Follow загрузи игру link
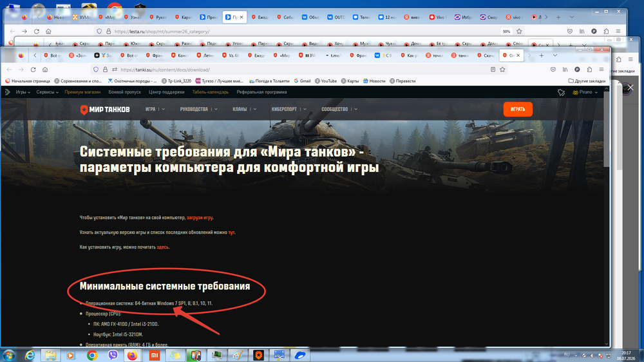This screenshot has width=644, height=362. pos(200,218)
